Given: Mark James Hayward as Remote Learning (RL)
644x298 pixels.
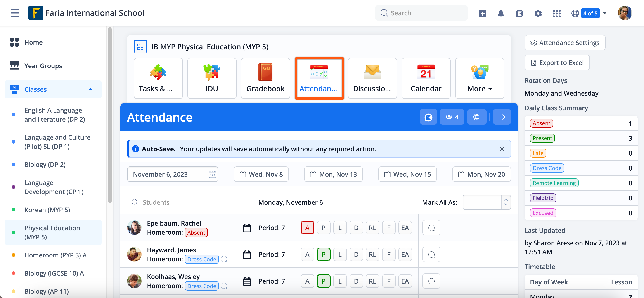Looking at the screenshot, I should 372,255.
